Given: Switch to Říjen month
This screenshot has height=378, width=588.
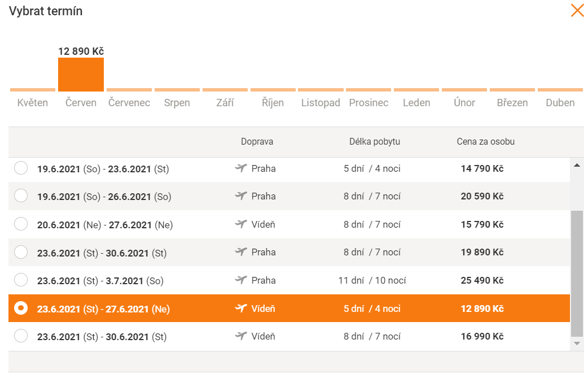Looking at the screenshot, I should coord(273,102).
